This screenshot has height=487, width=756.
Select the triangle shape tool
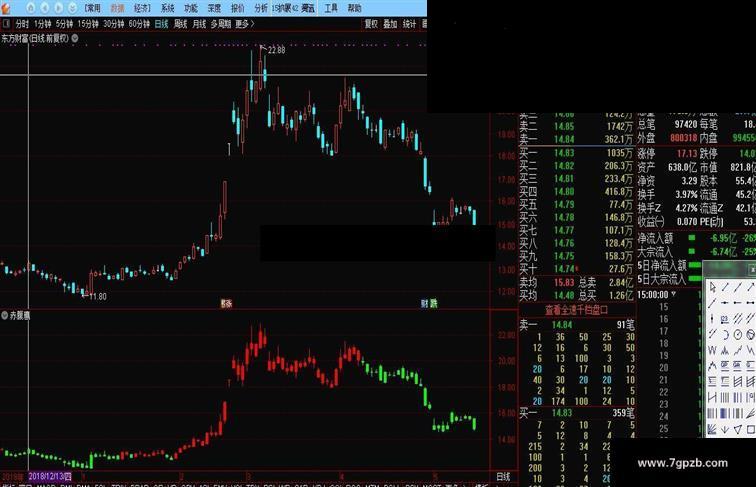point(738,429)
